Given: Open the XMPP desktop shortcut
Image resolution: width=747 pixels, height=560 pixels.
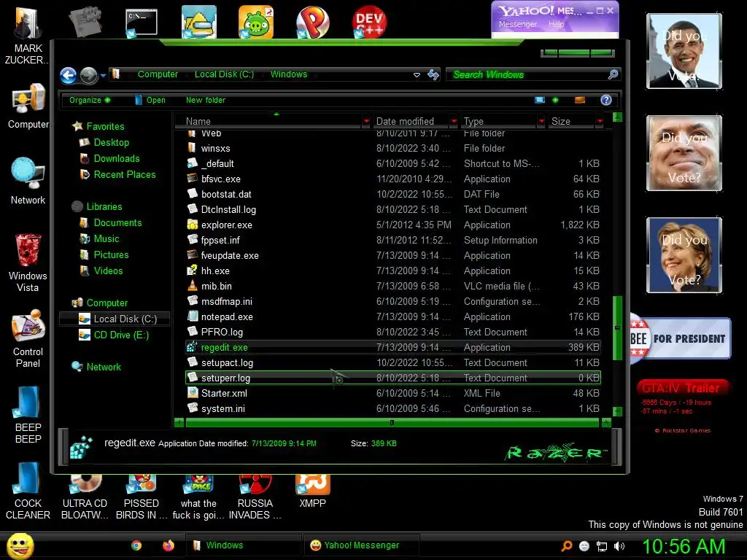Looking at the screenshot, I should point(312,491).
